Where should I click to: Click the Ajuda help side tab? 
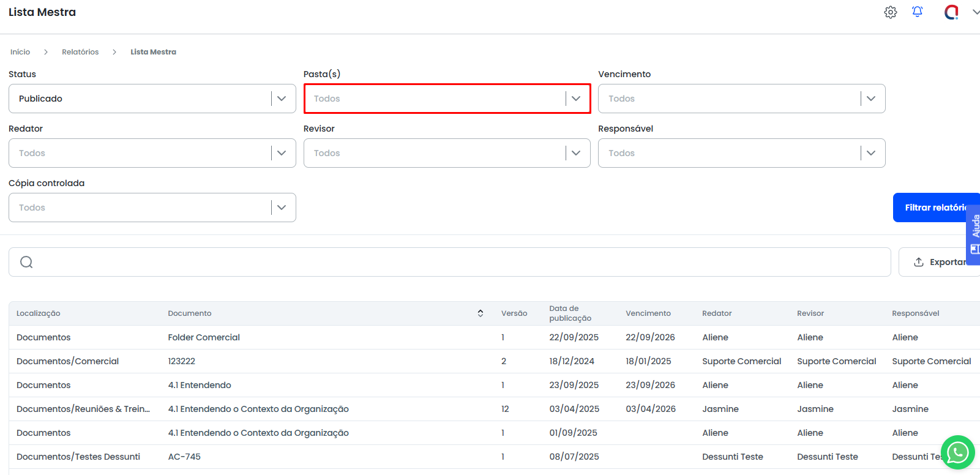974,235
